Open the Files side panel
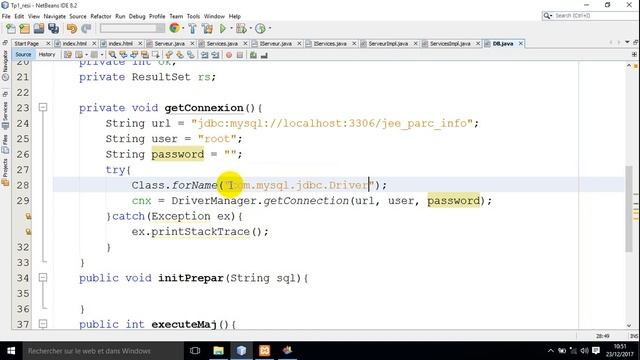Viewport: 640px width, 360px height. pos(5,144)
